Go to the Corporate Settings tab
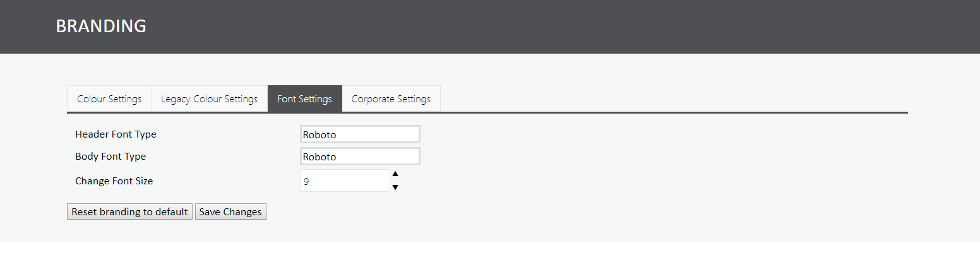This screenshot has width=980, height=267. point(391,99)
